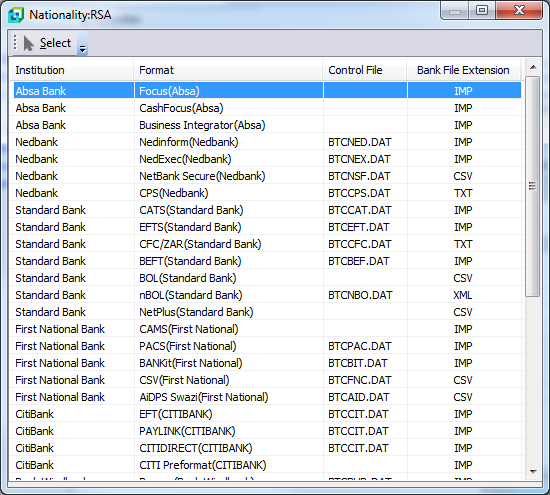
Task: Select the CITI Preformat(CITIBANK) format
Action: tap(202, 465)
